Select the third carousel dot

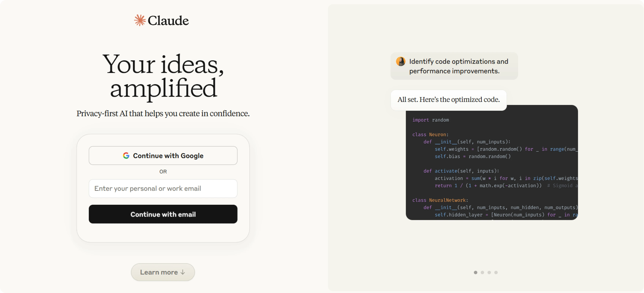[489, 272]
